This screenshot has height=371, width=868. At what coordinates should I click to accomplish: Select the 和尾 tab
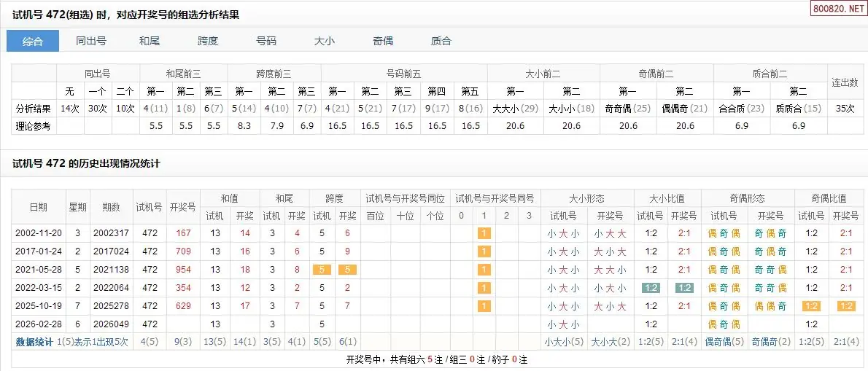pyautogui.click(x=150, y=42)
